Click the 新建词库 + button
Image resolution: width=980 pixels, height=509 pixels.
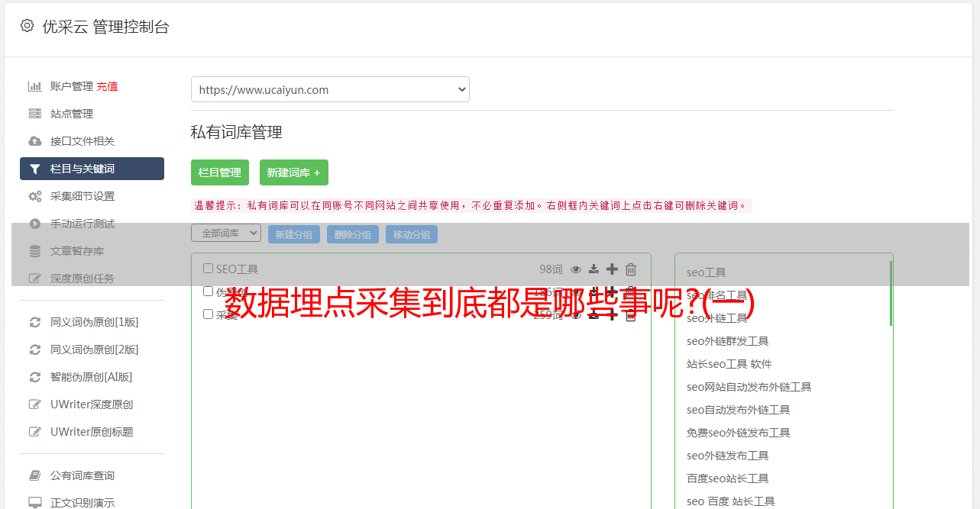click(294, 172)
